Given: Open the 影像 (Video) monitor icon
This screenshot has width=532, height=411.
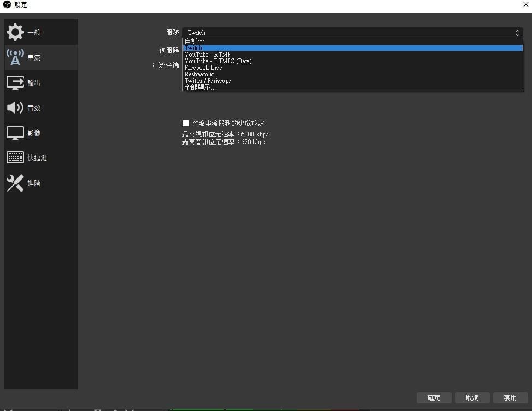Looking at the screenshot, I should point(16,133).
